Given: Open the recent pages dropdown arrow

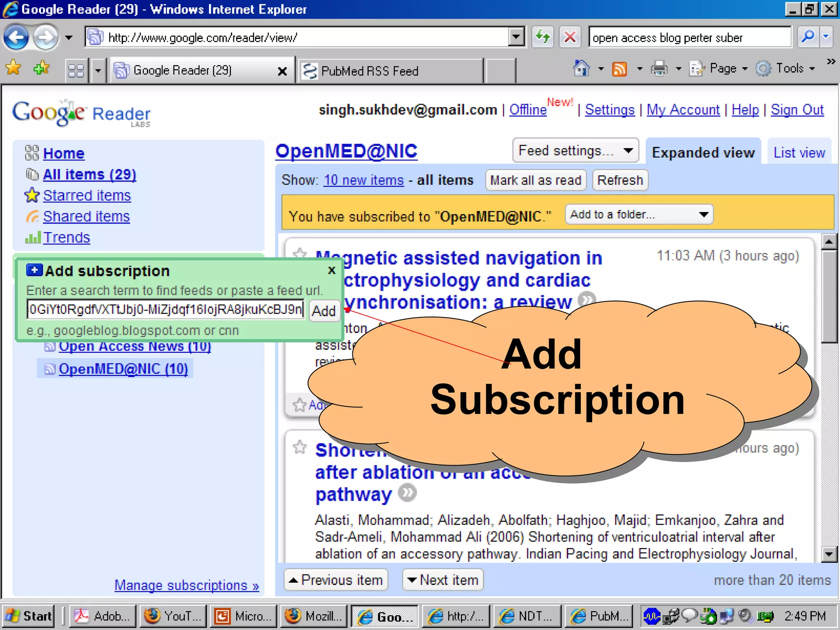Looking at the screenshot, I should click(x=69, y=38).
